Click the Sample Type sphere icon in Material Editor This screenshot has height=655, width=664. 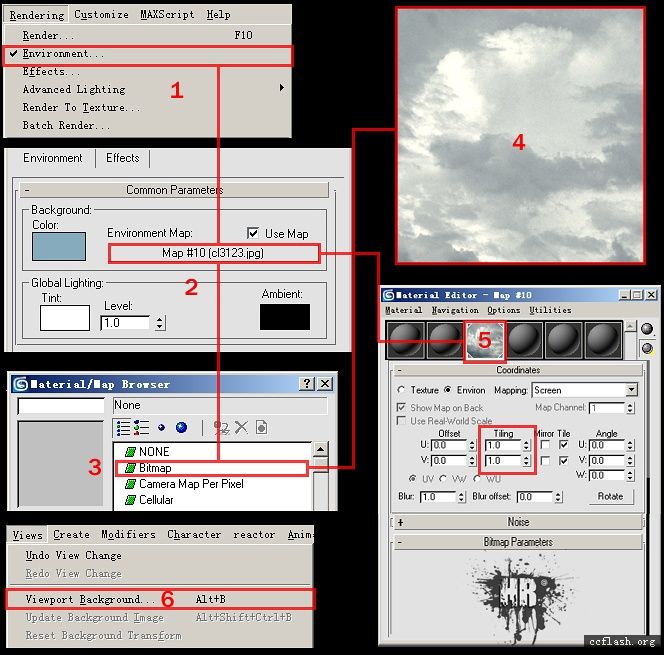pyautogui.click(x=647, y=329)
